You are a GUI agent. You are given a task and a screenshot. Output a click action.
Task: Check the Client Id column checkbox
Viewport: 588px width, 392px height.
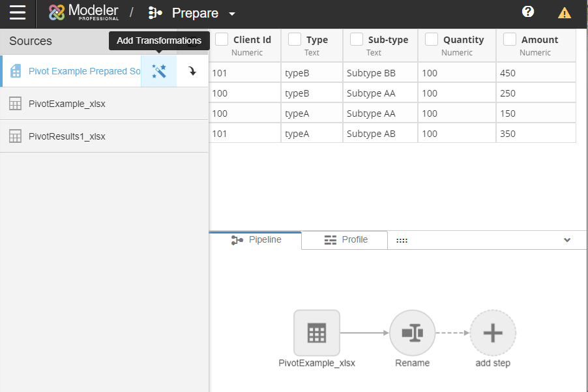pyautogui.click(x=222, y=39)
